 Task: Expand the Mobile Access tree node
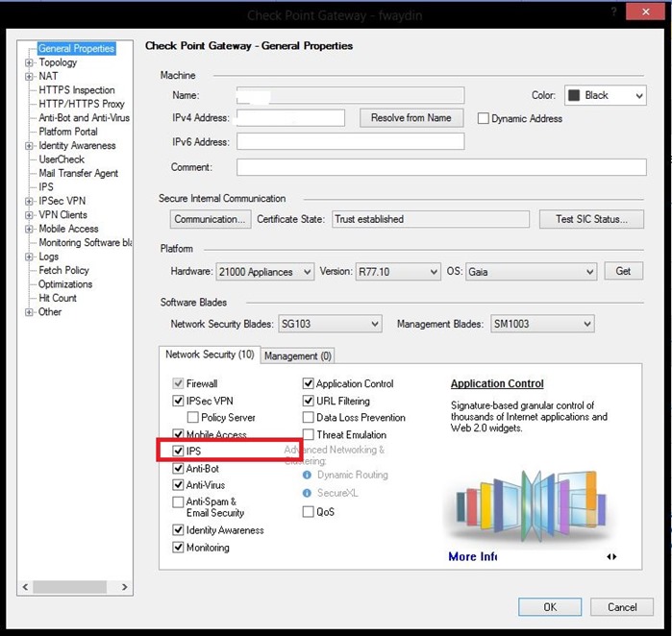(29, 229)
